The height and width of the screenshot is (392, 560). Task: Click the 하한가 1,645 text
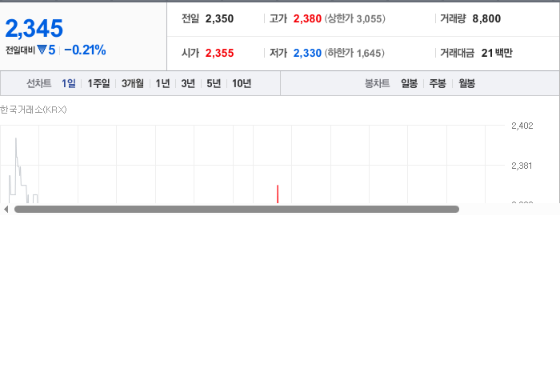(x=354, y=53)
